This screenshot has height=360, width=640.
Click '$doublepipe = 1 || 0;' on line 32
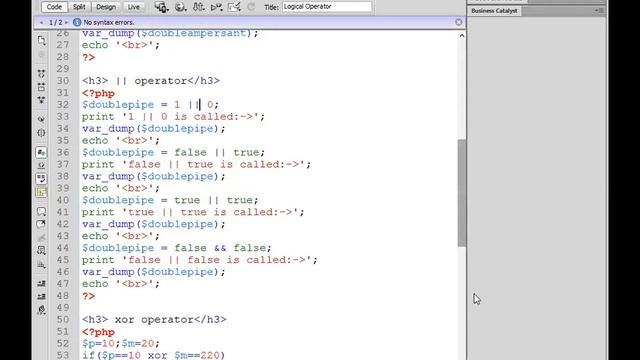(150, 104)
